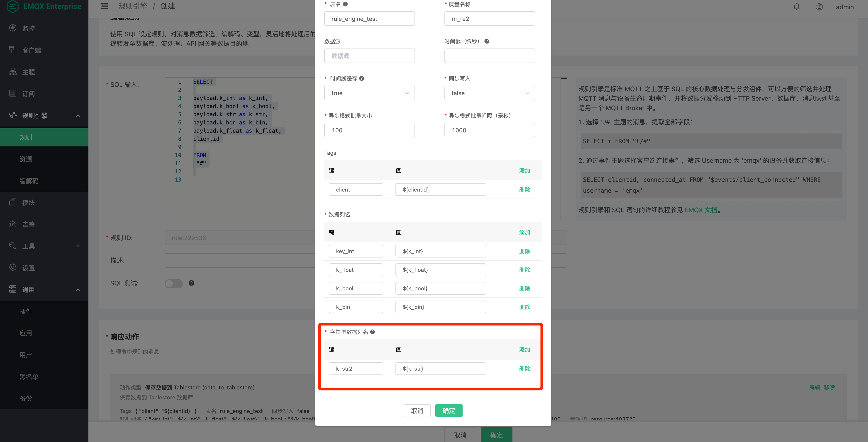This screenshot has height=442, width=868.
Task: Click the green 确定 button in dialog
Action: (x=449, y=411)
